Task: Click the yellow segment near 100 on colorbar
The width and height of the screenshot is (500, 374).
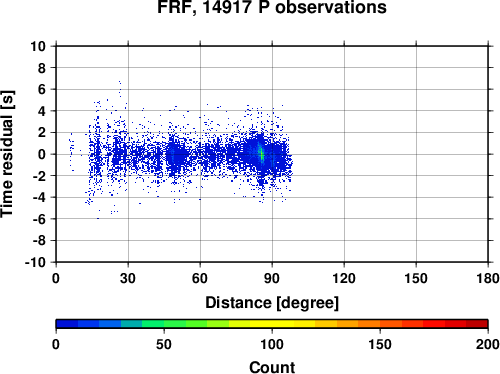Action: coord(272,324)
